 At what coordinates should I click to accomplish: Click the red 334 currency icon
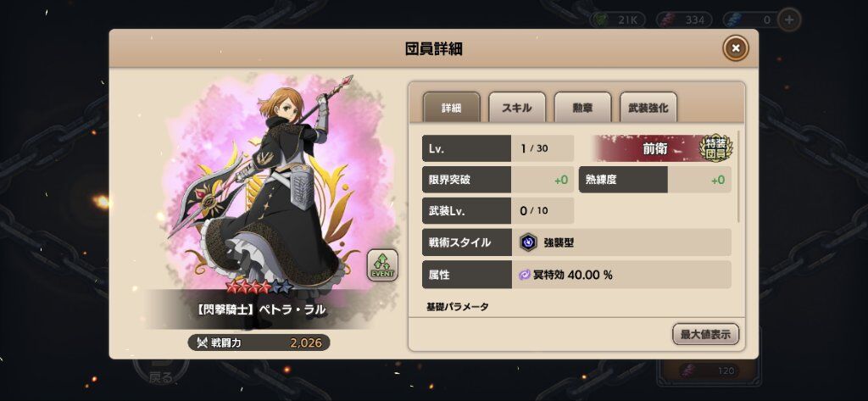(668, 20)
